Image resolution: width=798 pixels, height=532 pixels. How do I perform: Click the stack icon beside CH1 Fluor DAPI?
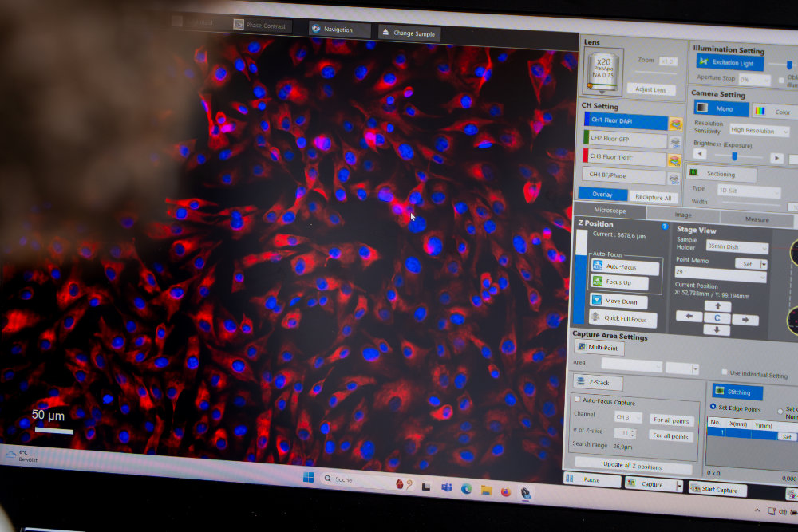pos(675,124)
